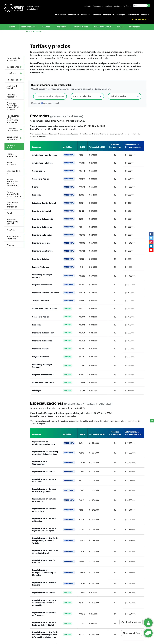The width and height of the screenshot is (154, 644).
Task: Open the Twitter social icon
Action: tap(151, 238)
